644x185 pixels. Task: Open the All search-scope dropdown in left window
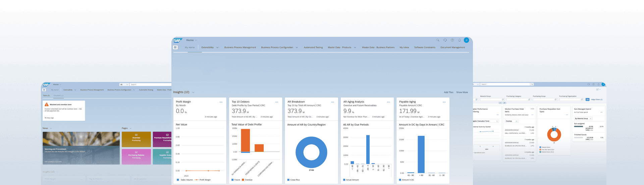pos(124,85)
